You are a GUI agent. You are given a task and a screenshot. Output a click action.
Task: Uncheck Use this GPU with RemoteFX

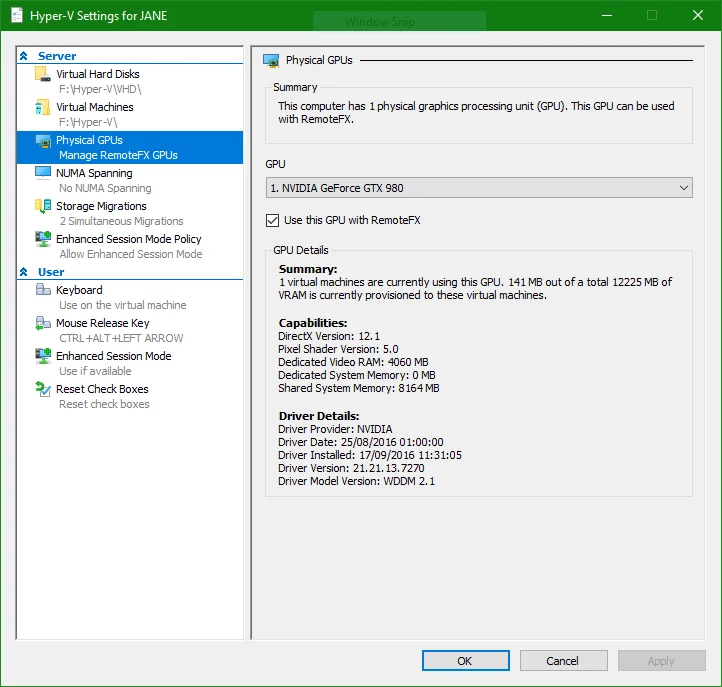[x=273, y=220]
